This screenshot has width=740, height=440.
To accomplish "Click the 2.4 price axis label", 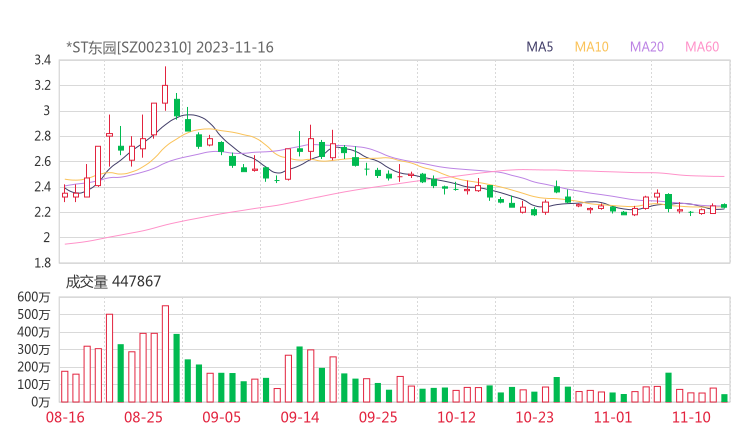I will pos(42,187).
